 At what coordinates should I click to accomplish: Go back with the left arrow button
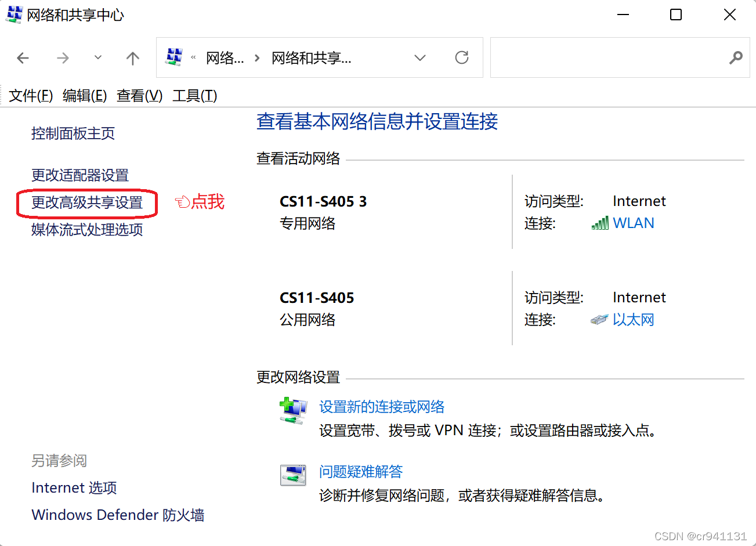[x=23, y=58]
